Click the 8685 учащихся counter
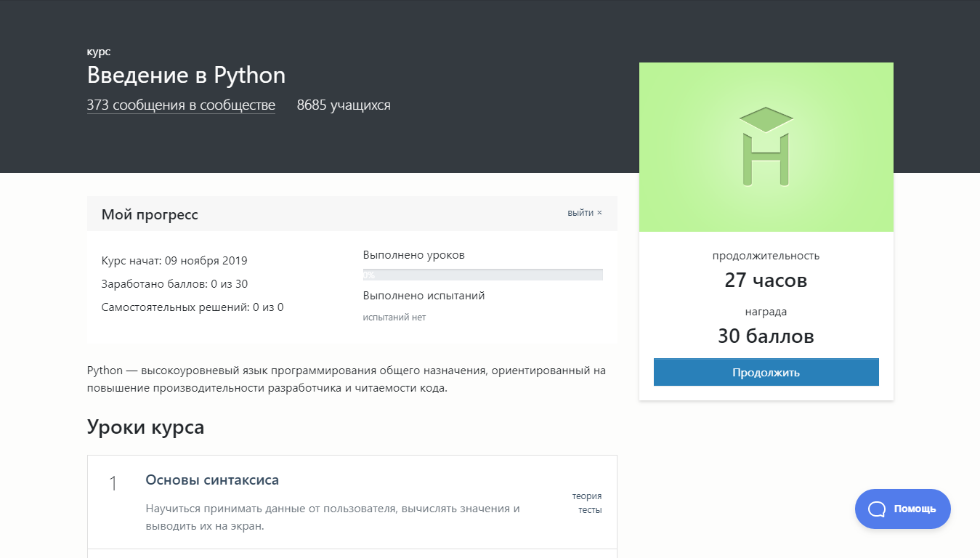This screenshot has height=558, width=980. tap(343, 105)
